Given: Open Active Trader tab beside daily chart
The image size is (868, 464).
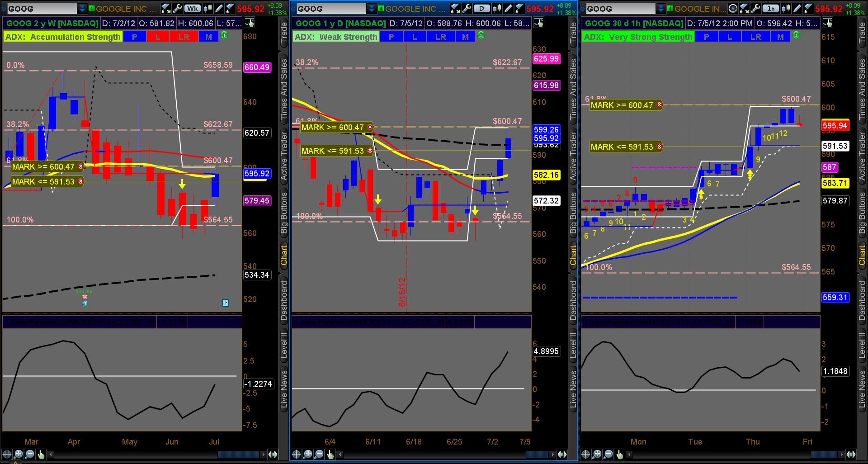Looking at the screenshot, I should pyautogui.click(x=573, y=157).
